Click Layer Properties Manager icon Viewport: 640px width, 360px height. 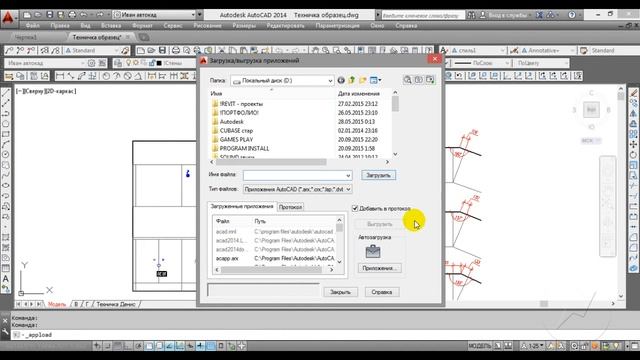click(x=118, y=63)
